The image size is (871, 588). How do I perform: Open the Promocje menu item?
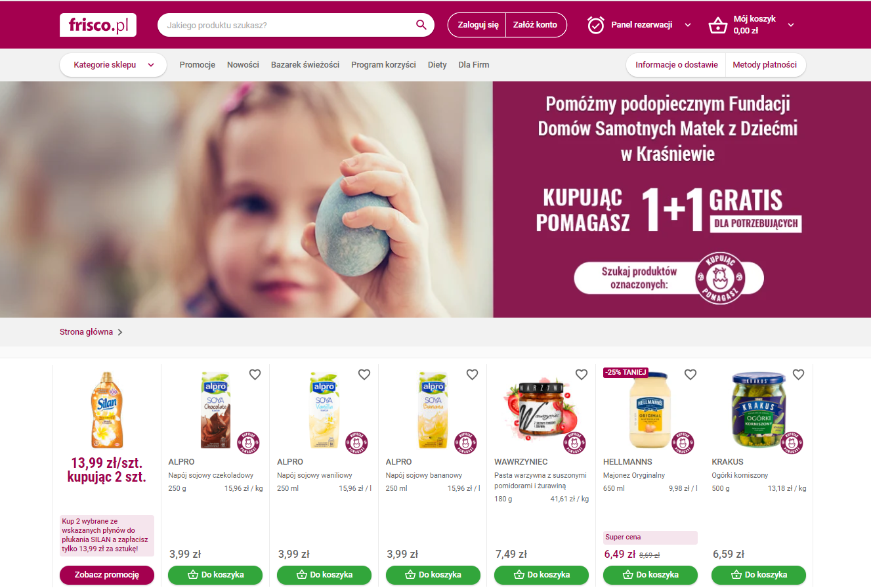tap(197, 65)
